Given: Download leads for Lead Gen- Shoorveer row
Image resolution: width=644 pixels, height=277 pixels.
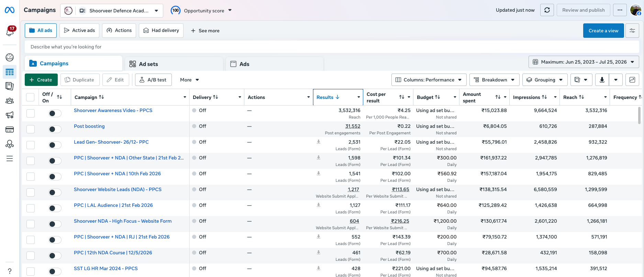Looking at the screenshot, I should pos(319,142).
